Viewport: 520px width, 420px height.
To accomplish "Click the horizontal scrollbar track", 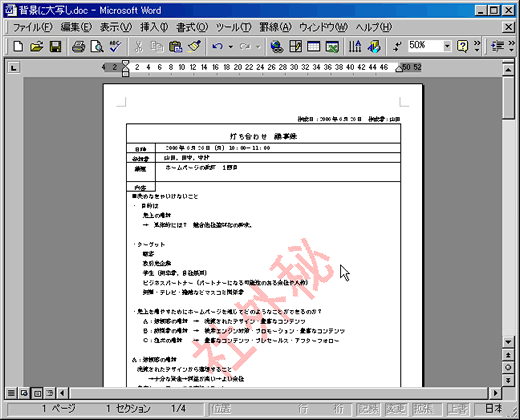I will tap(279, 393).
